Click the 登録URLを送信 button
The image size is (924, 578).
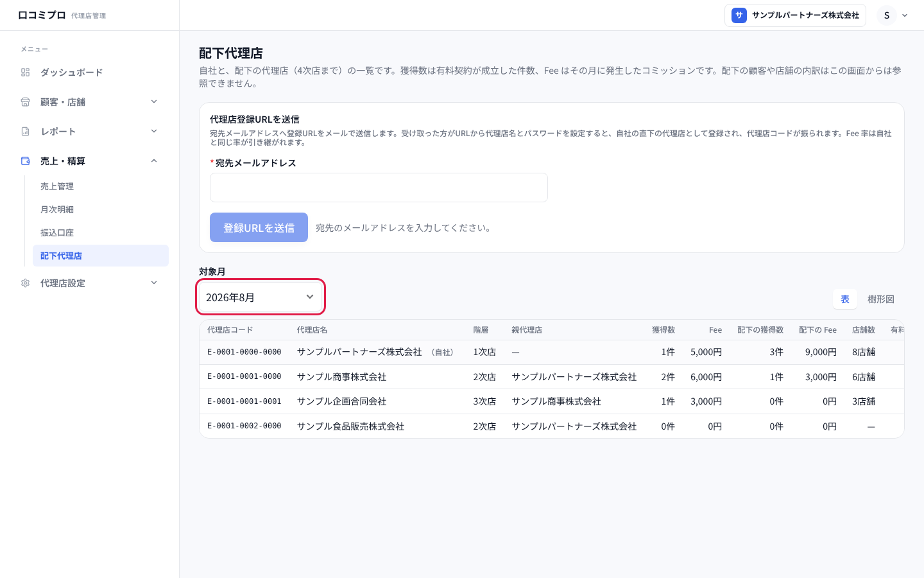(259, 227)
